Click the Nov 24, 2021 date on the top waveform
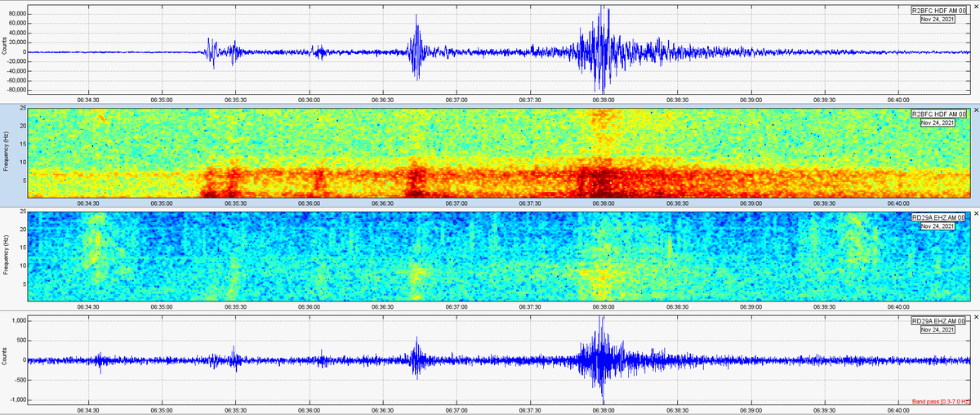Screen dimensions: 980x415 pos(938,20)
